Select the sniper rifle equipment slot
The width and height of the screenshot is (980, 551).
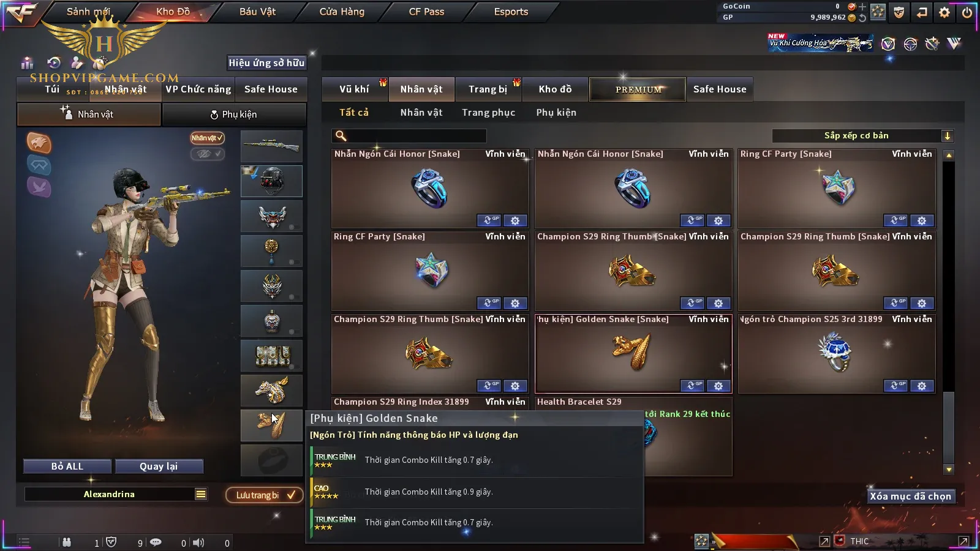pos(271,146)
